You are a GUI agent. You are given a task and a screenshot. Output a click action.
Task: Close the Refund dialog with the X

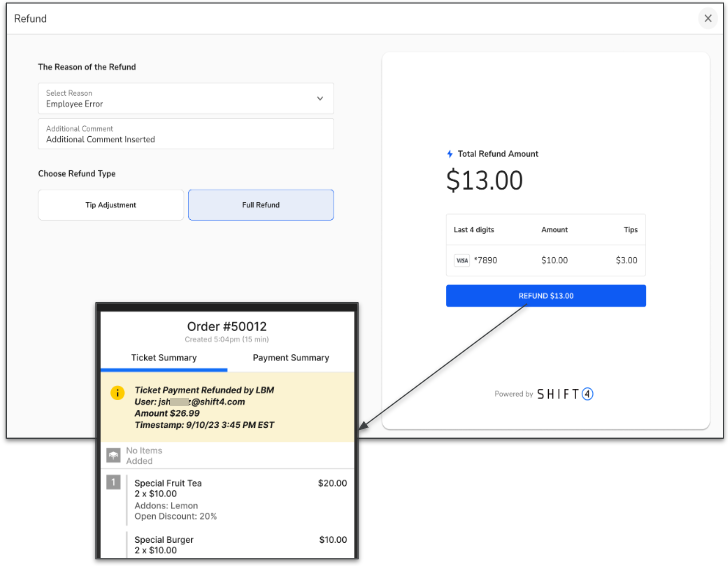[x=708, y=18]
